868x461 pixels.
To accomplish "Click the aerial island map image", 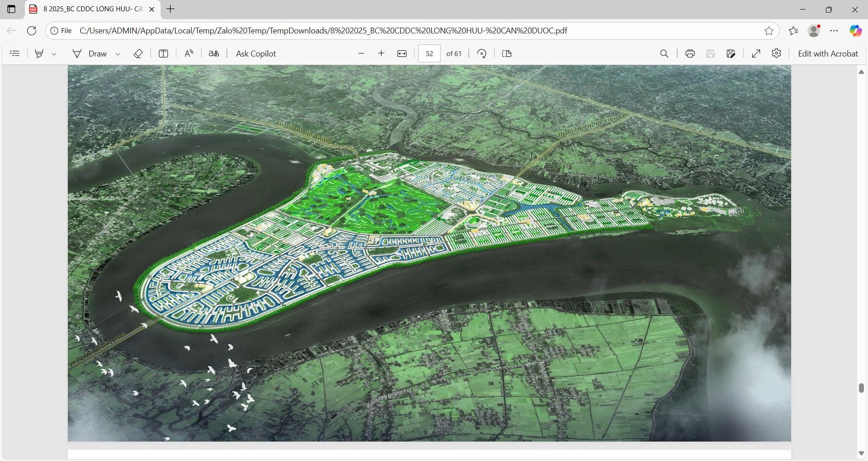I will click(x=429, y=253).
